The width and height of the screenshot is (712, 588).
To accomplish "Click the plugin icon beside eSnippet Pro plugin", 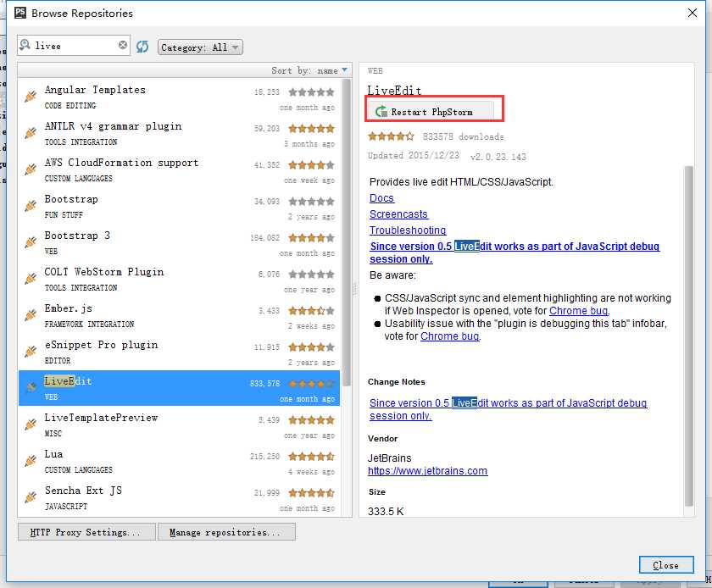I will click(31, 352).
